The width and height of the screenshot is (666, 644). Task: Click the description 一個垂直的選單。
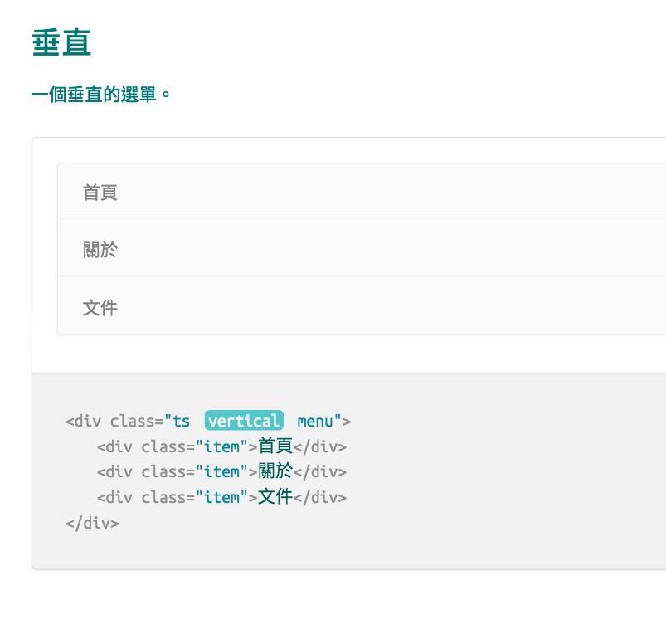(101, 94)
